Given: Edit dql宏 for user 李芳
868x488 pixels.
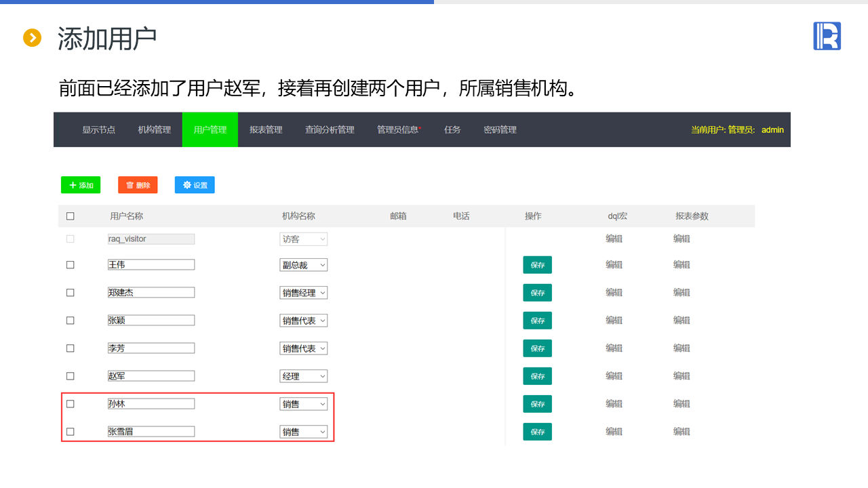Looking at the screenshot, I should click(x=614, y=348).
